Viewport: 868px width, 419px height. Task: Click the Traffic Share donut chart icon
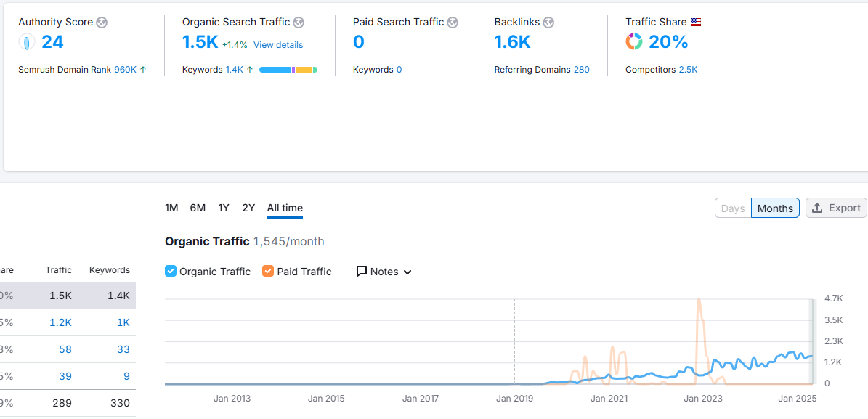click(x=634, y=42)
